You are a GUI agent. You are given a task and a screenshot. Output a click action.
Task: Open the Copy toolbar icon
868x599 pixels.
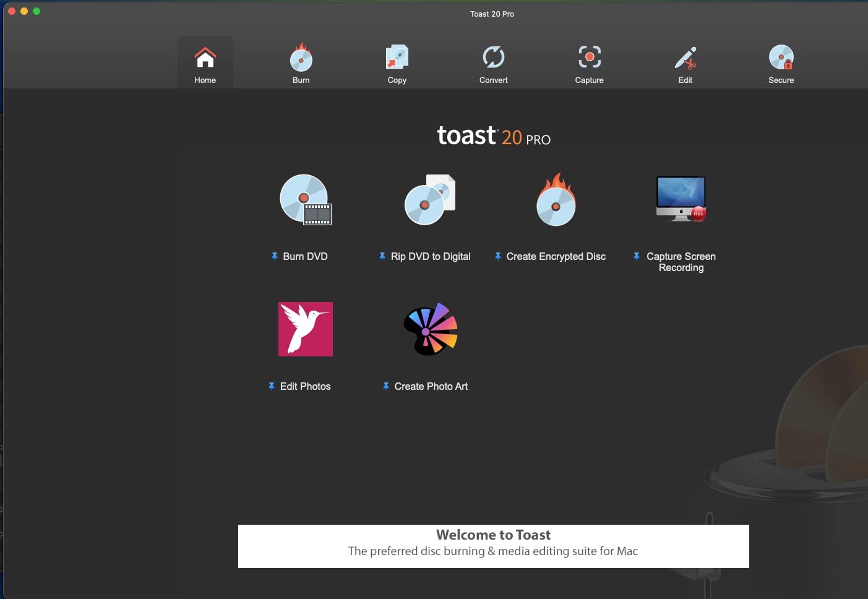397,57
